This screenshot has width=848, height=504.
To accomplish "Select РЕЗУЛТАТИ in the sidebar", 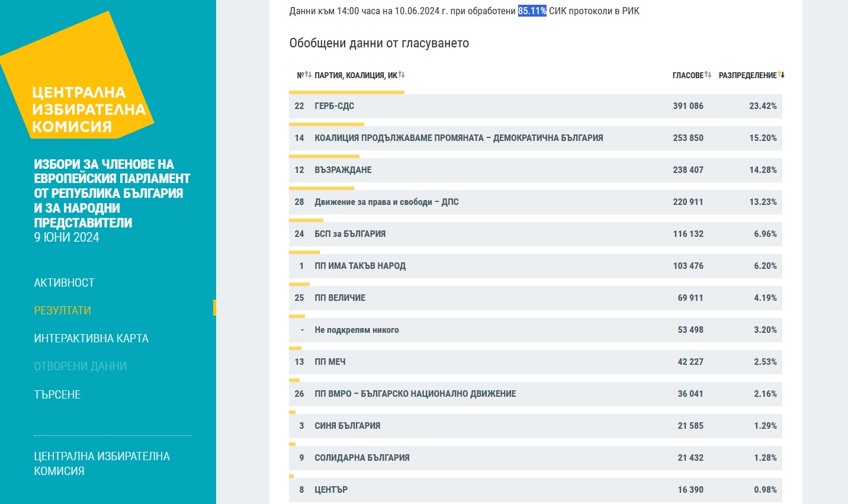I will pyautogui.click(x=62, y=310).
